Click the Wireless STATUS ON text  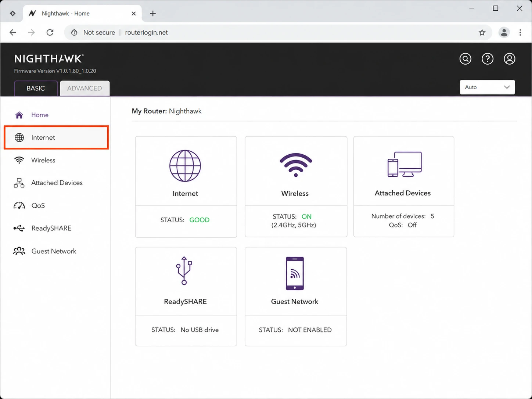pyautogui.click(x=292, y=217)
